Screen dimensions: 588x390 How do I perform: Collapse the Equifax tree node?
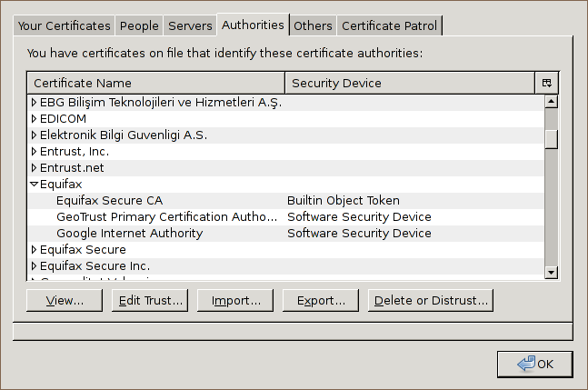[35, 185]
